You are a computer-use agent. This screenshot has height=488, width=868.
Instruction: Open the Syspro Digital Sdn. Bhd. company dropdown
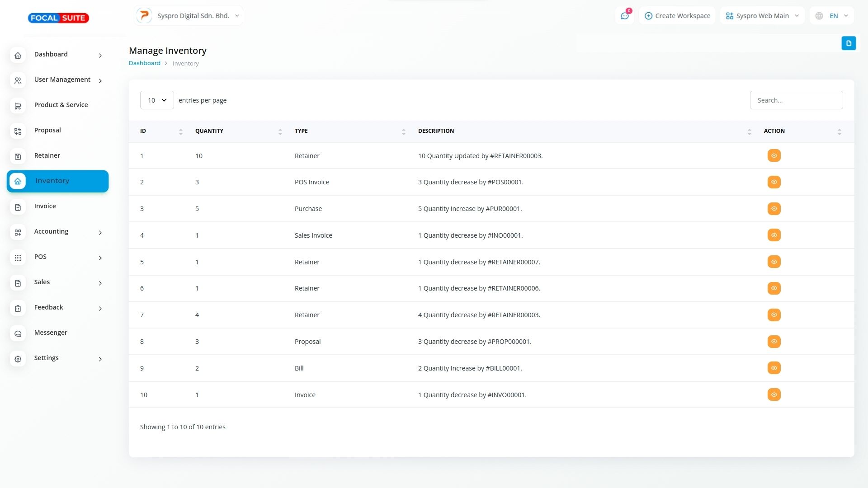[189, 16]
